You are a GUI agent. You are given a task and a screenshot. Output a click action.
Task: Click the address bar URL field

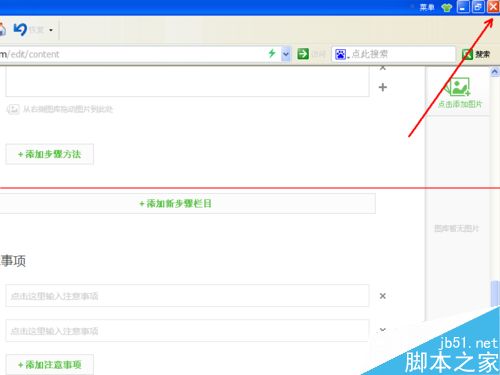[x=132, y=54]
